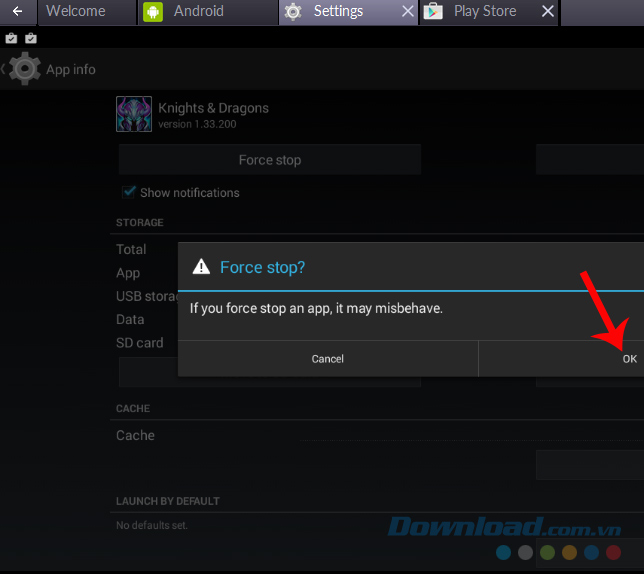Viewport: 644px width, 574px height.
Task: Switch to the Android tab
Action: point(198,12)
